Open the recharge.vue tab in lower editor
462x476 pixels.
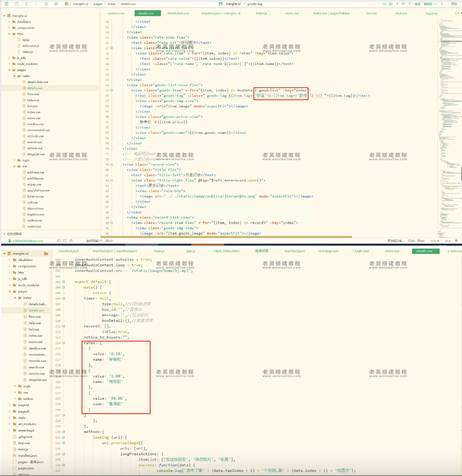328,251
